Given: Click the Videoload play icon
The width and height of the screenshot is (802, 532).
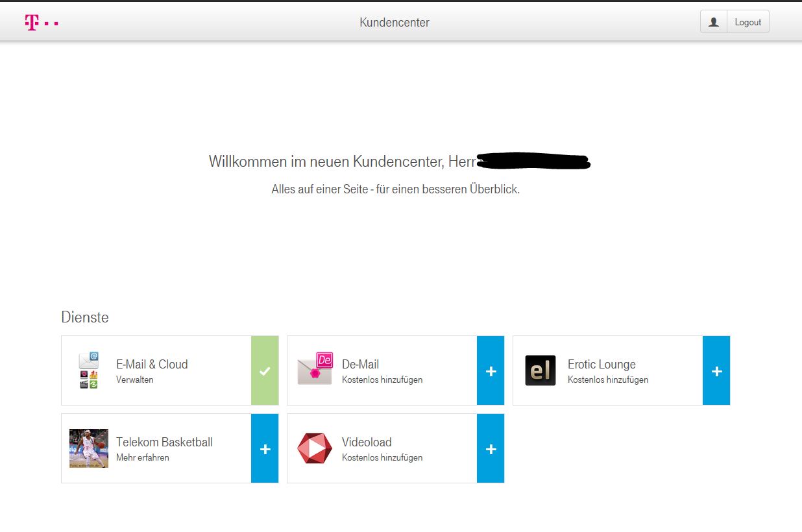Looking at the screenshot, I should point(315,448).
